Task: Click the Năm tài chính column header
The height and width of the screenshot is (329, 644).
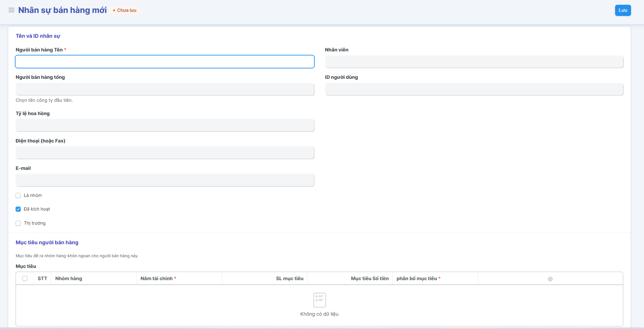Action: click(157, 279)
